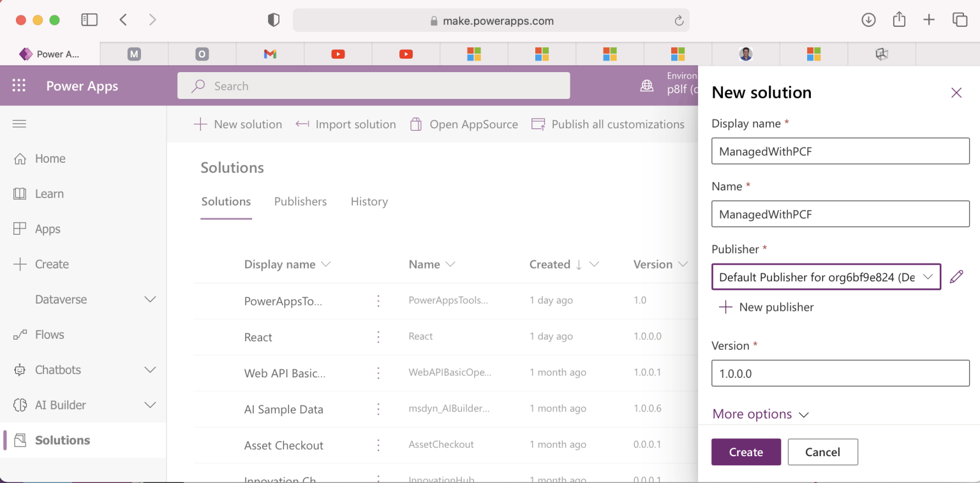980x483 pixels.
Task: Collapse the left navigation hamburger menu
Action: pyautogui.click(x=19, y=124)
